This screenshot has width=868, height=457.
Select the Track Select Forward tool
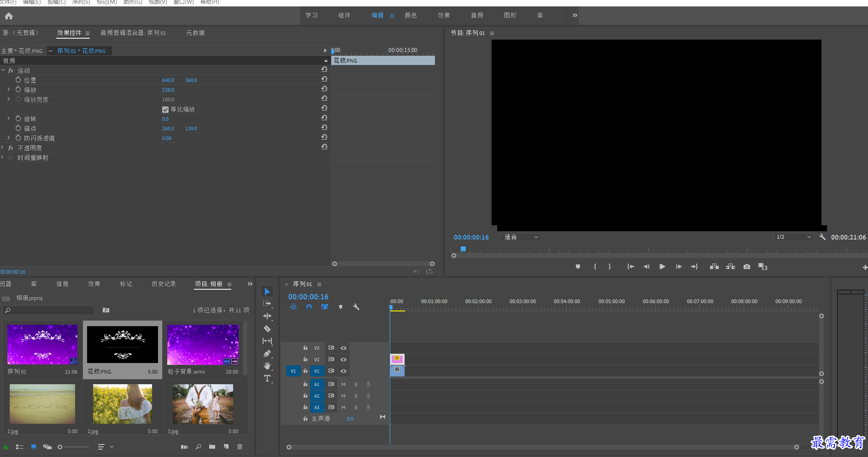(x=267, y=304)
